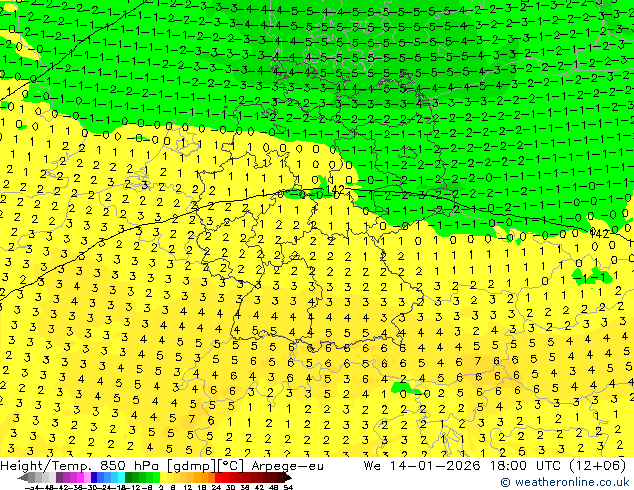Viewport: 634px width, 490px height.
Task: Click the '(12+06)' forecast run label
Action: (598, 466)
